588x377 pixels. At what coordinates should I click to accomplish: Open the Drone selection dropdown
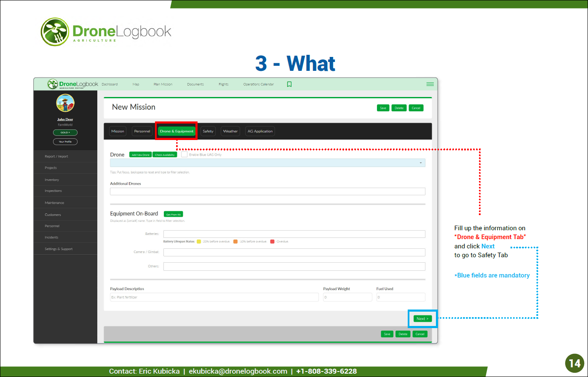(267, 163)
